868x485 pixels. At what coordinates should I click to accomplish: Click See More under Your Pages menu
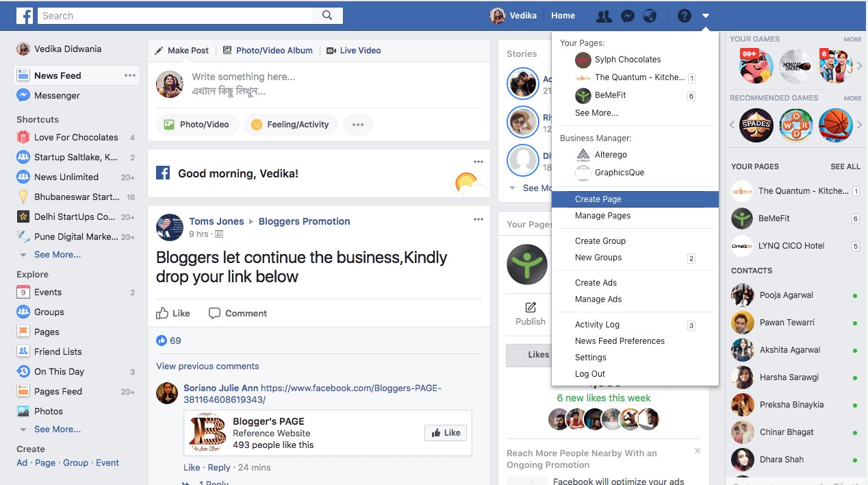[x=596, y=113]
